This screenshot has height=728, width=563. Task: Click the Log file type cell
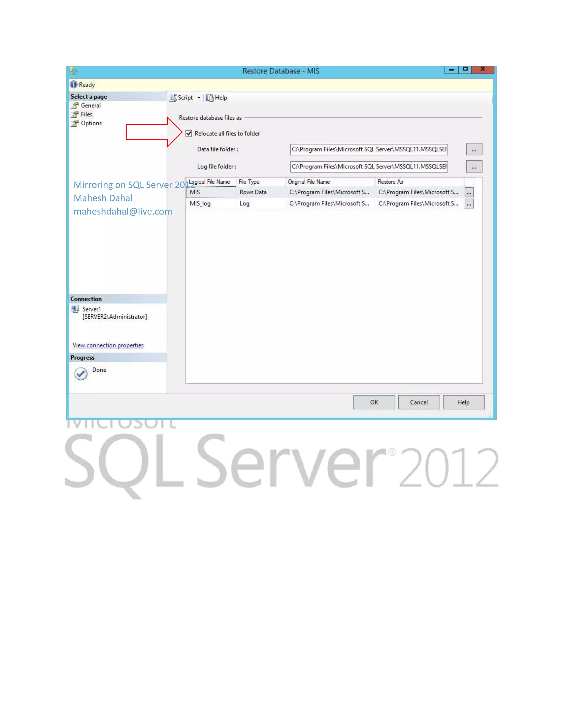(x=261, y=204)
